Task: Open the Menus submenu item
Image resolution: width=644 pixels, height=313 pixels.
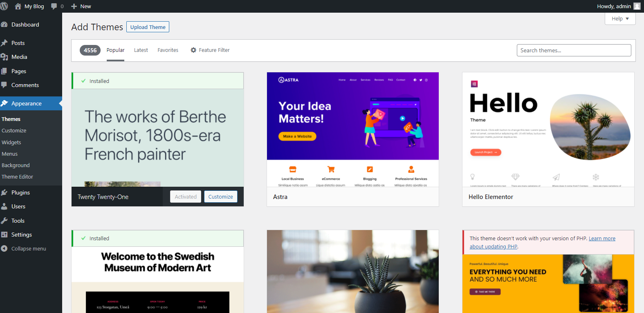Action: [10, 154]
